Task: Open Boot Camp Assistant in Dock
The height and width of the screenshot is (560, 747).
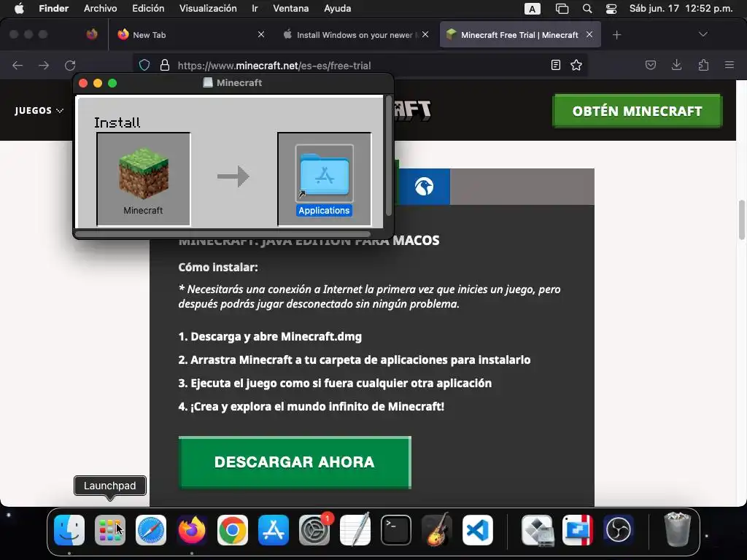Action: point(537,530)
